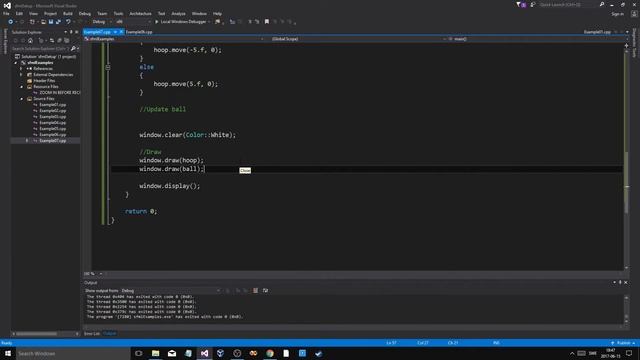
Task: Click the search magnifier in Solution Explorer
Action: pos(73,49)
